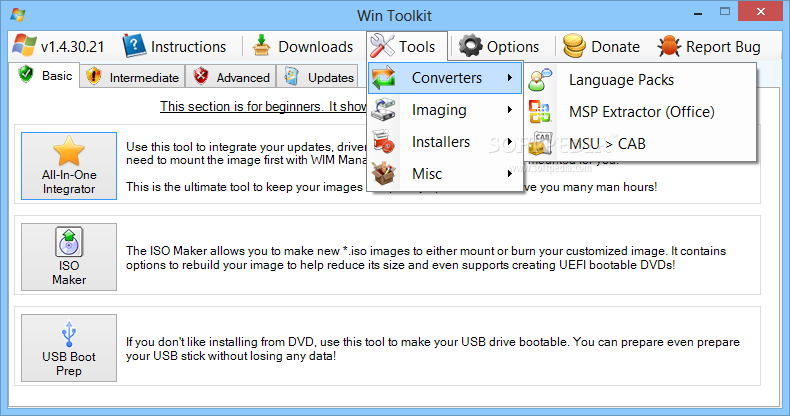Click the Donate toolbar button

pyautogui.click(x=602, y=46)
